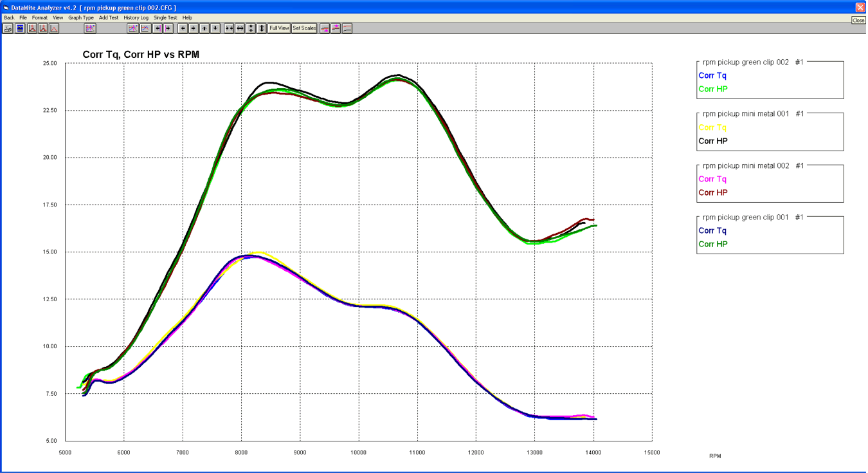The width and height of the screenshot is (868, 473).
Task: Click the vertical shrink arrows icon
Action: [251, 28]
